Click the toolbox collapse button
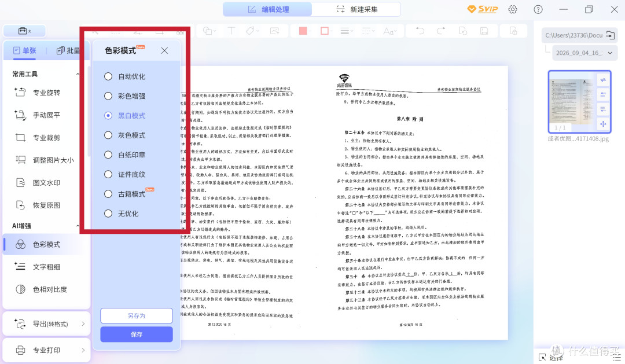 [24, 31]
